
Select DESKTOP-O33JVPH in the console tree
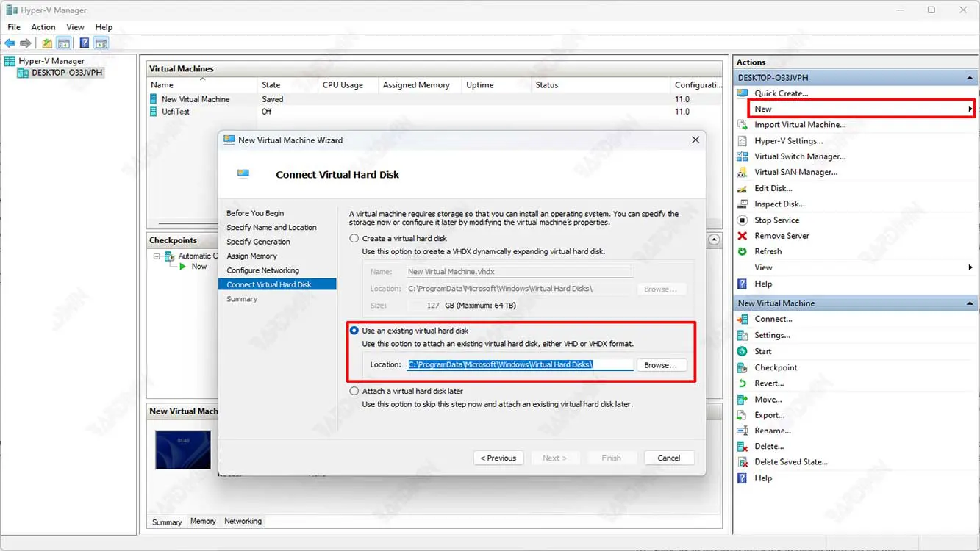(67, 73)
